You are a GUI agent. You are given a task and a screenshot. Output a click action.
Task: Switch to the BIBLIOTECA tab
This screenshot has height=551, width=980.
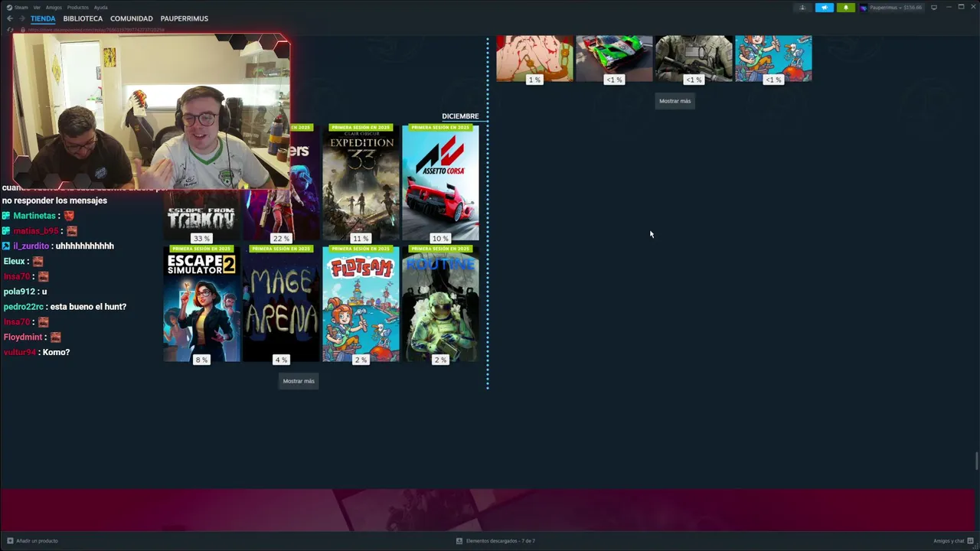click(x=83, y=18)
